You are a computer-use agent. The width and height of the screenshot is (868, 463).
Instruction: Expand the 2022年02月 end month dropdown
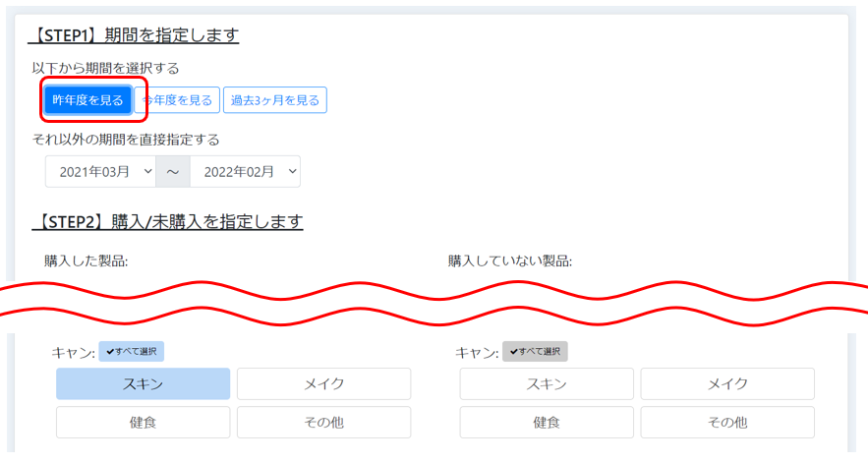(x=245, y=171)
